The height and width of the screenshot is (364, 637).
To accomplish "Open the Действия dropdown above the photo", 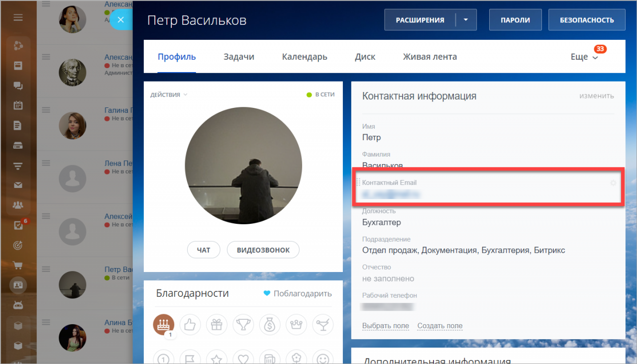I will click(169, 94).
